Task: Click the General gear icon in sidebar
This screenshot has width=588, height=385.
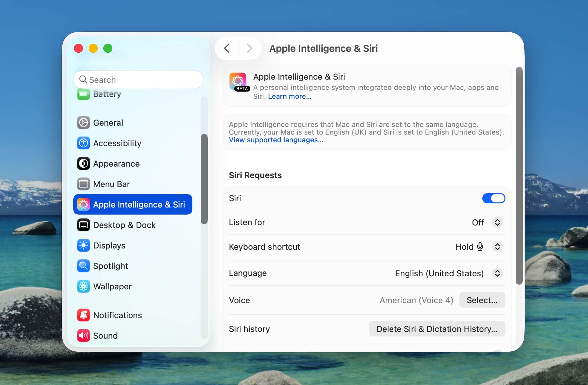Action: 84,123
